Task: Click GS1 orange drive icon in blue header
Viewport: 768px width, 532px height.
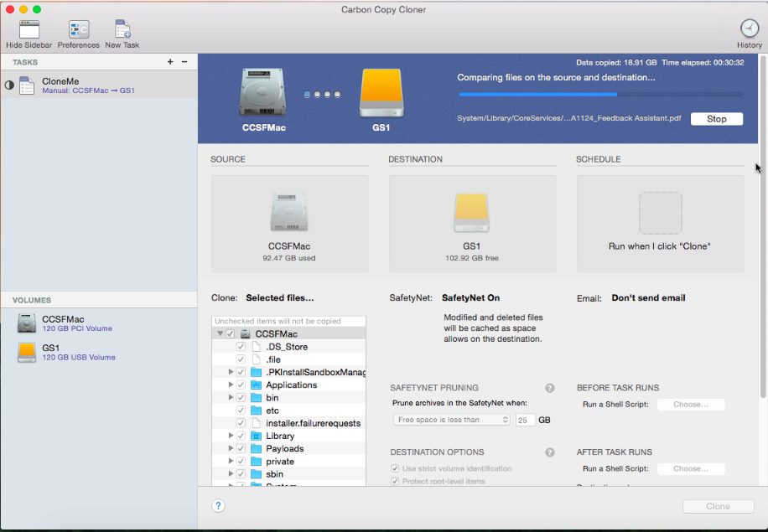Action: pyautogui.click(x=381, y=92)
